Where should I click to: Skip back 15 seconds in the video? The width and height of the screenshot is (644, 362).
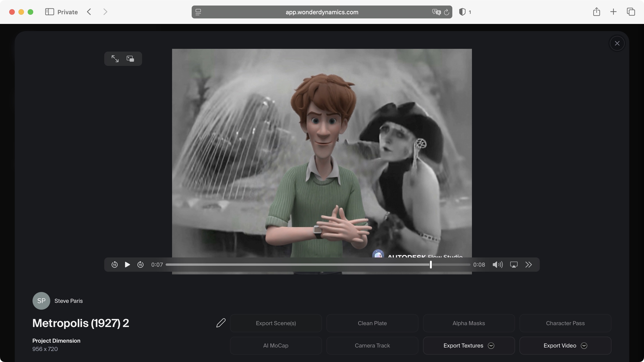coord(114,265)
